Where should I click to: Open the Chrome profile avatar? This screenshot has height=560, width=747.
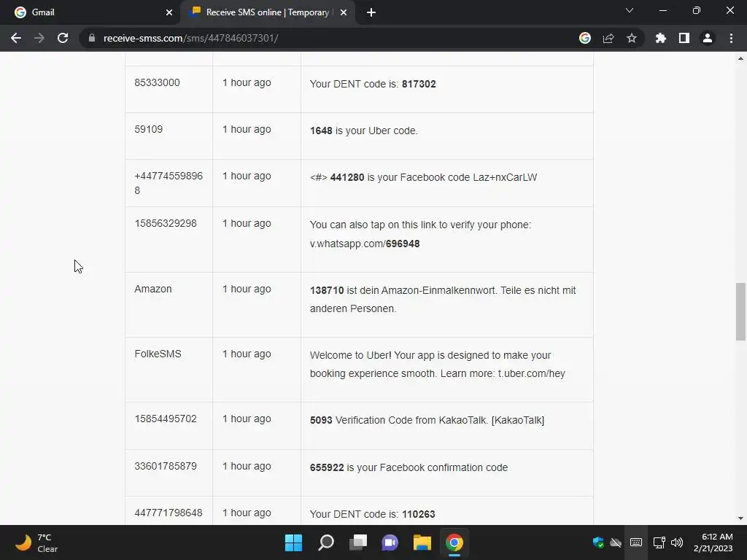coord(708,38)
